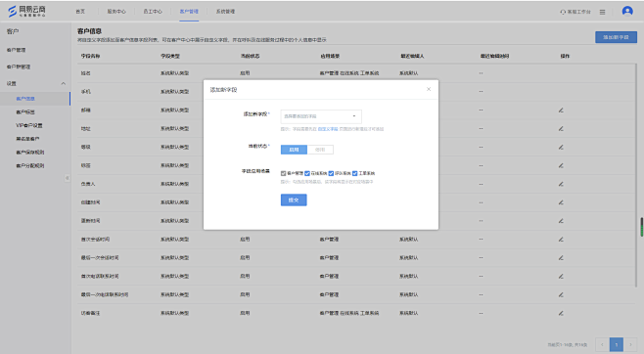
Task: Go to the 首页 tab
Action: [x=80, y=12]
